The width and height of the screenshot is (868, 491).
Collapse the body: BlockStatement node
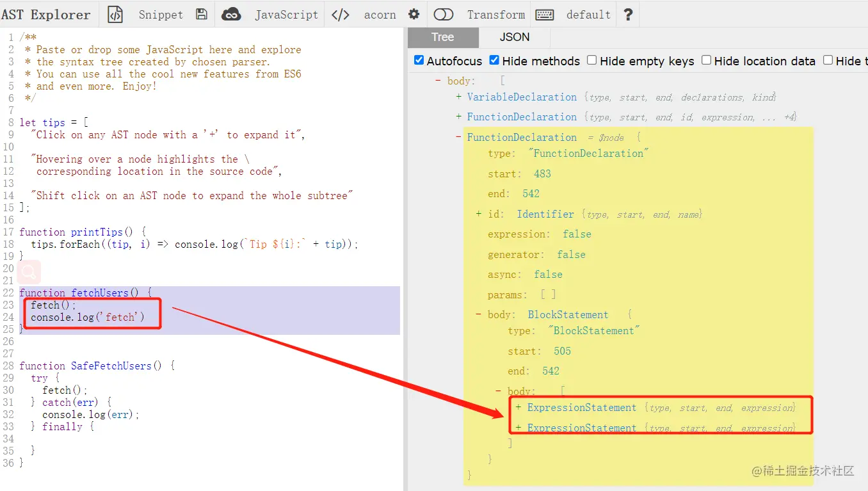click(x=479, y=314)
